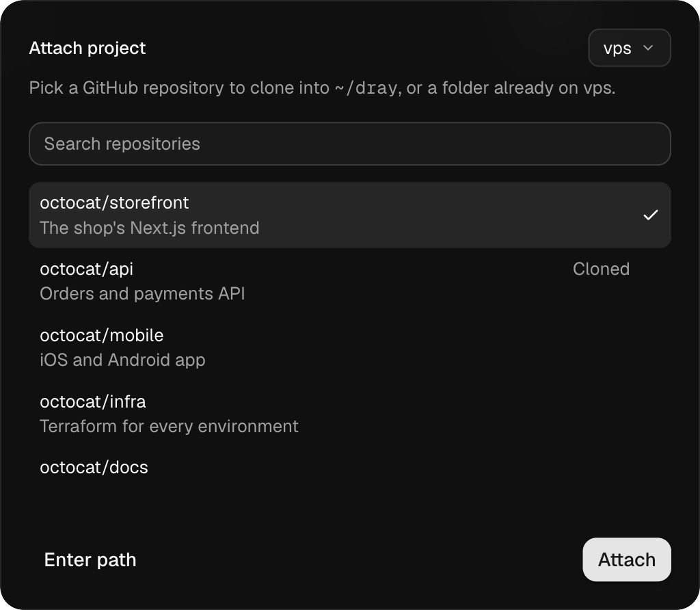Screen dimensions: 700x610
Task: Click the Cloned label on octocat/api
Action: [601, 269]
